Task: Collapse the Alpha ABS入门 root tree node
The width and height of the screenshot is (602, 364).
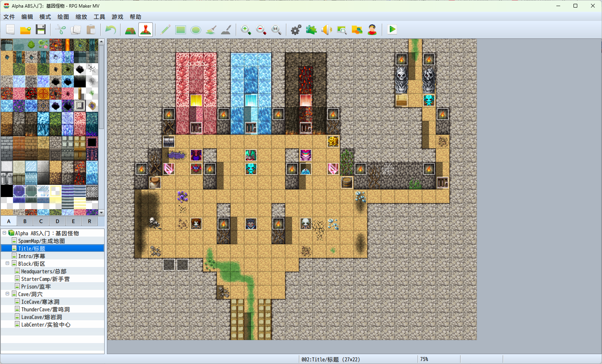Action: [x=4, y=233]
